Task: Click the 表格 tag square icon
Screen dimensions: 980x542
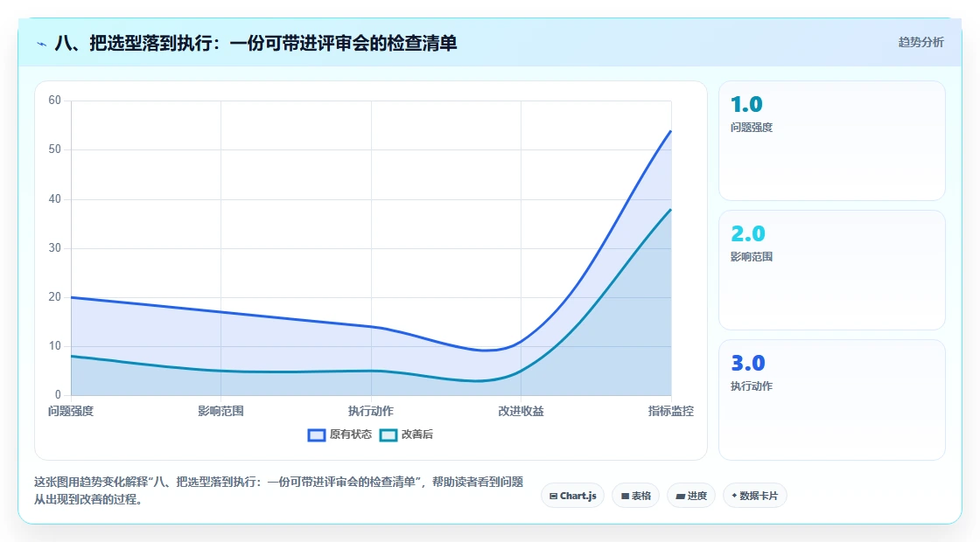Action: pyautogui.click(x=625, y=497)
